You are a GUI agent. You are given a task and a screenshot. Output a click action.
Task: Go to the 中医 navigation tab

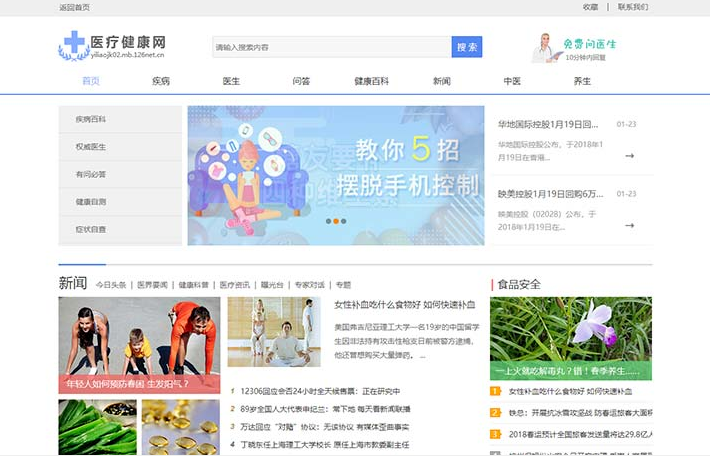(512, 81)
